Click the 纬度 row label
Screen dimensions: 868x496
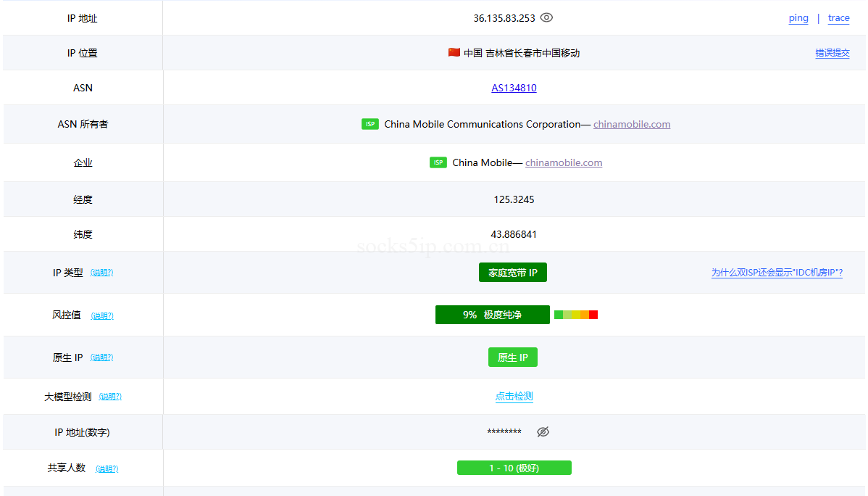click(x=83, y=234)
